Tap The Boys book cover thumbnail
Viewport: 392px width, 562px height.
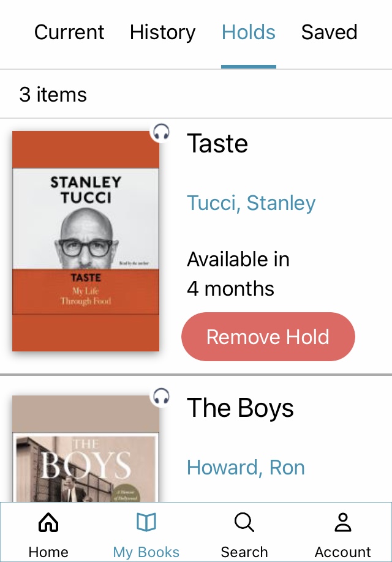click(x=86, y=450)
